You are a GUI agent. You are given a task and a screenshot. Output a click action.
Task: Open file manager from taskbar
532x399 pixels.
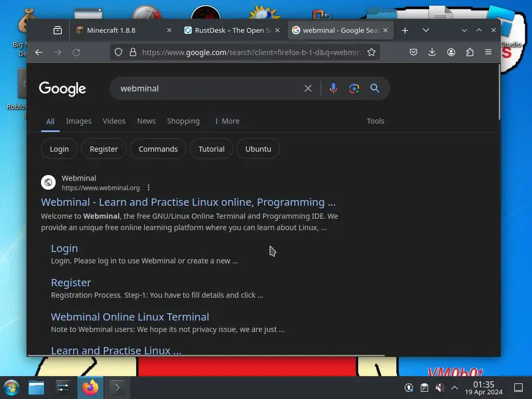[36, 388]
